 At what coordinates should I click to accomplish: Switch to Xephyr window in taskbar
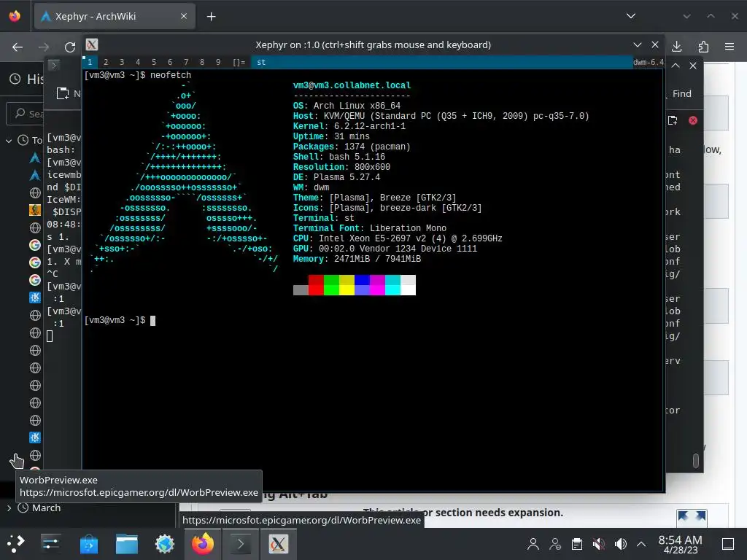point(278,544)
